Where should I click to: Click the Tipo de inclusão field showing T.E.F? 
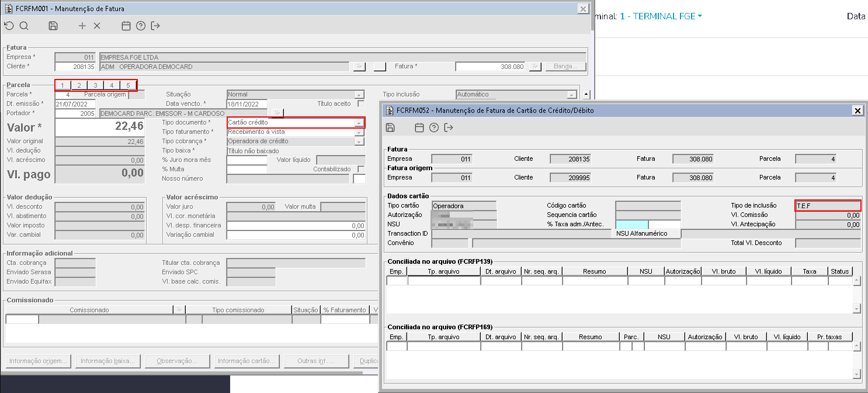pos(828,205)
